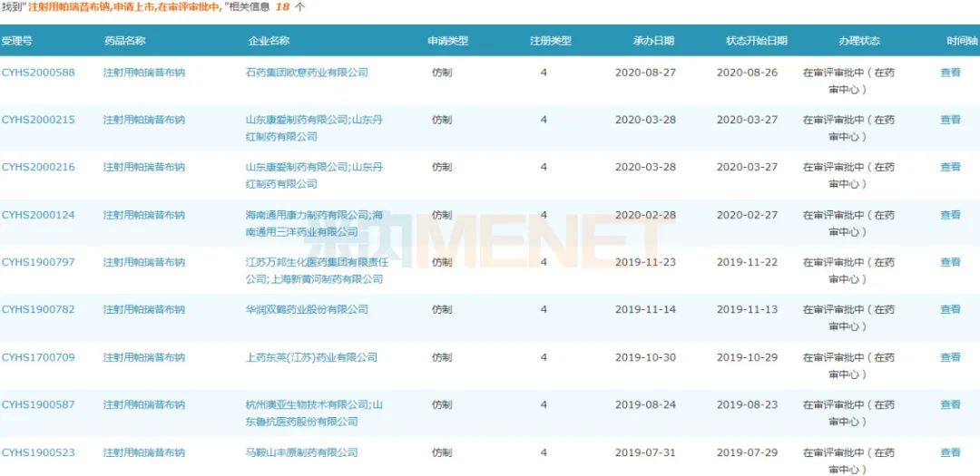This screenshot has width=980, height=476.
Task: Open acceptance number CYHS2000216
Action: pyautogui.click(x=38, y=168)
